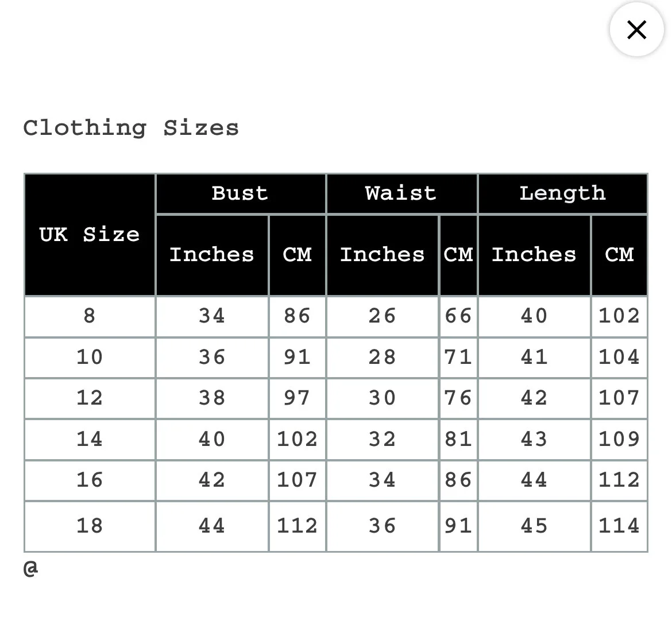
Task: Click bust 102 CM cell for size 14
Action: 297,440
